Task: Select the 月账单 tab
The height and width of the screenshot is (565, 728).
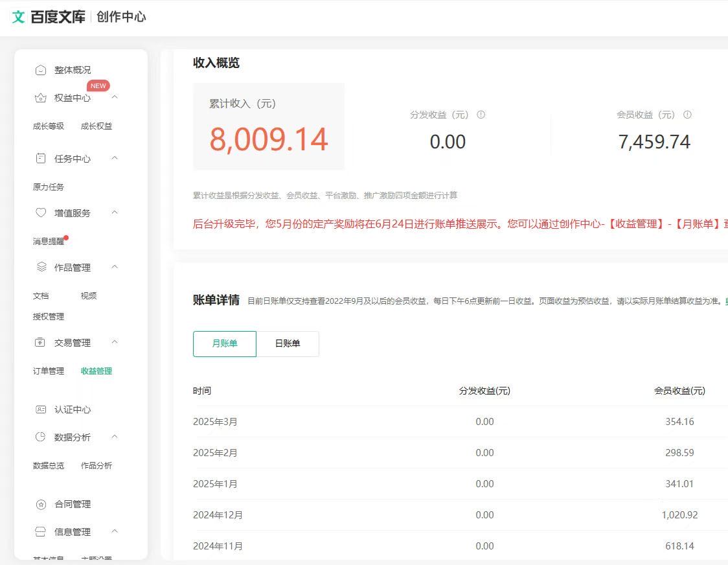Action: point(225,344)
